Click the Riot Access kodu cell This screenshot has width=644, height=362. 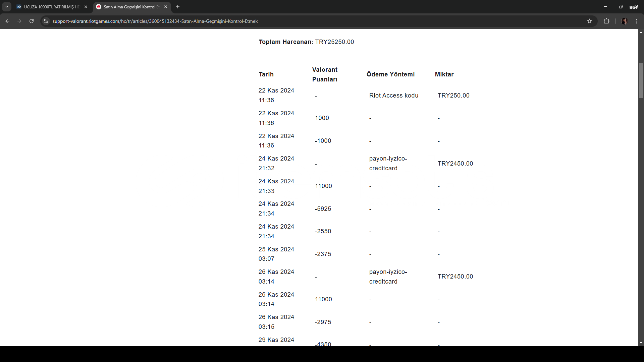[394, 96]
